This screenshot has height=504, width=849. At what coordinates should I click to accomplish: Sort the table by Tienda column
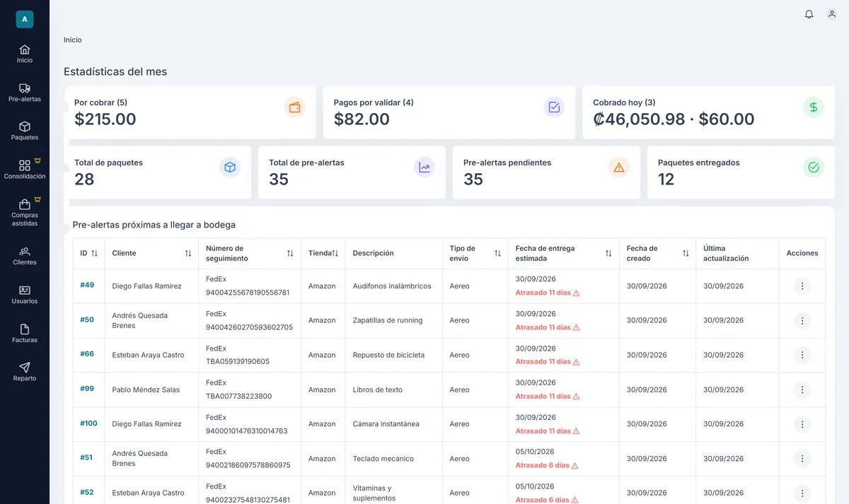[335, 253]
